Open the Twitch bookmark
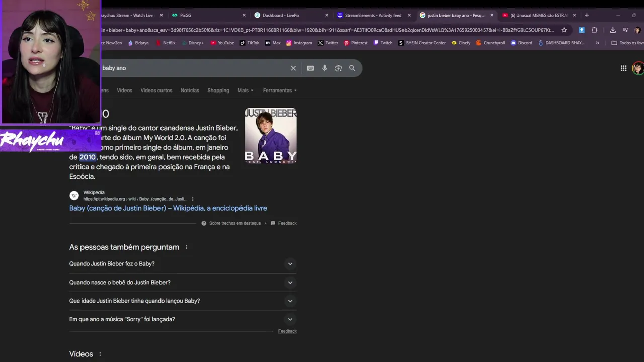 pyautogui.click(x=383, y=43)
